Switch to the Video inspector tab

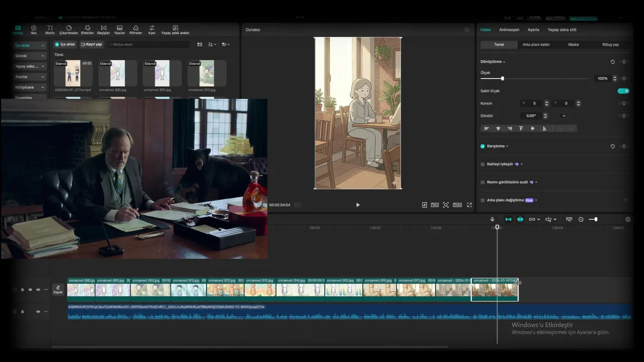486,30
